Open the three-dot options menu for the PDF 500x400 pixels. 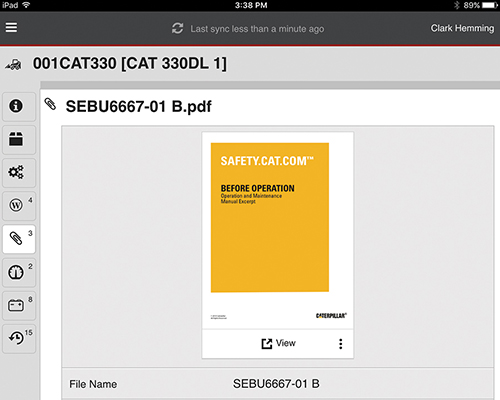[340, 344]
